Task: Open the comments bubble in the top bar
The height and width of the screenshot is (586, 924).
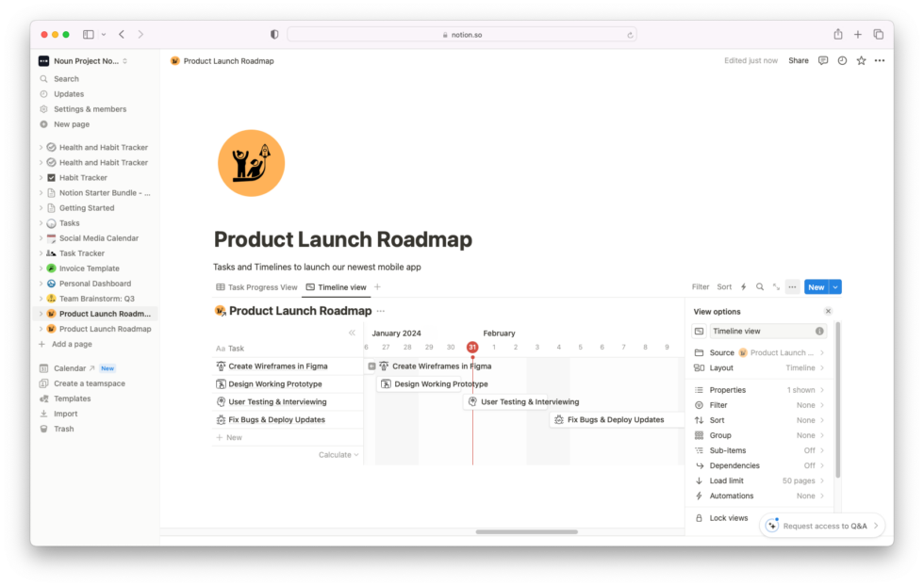Action: click(x=822, y=59)
